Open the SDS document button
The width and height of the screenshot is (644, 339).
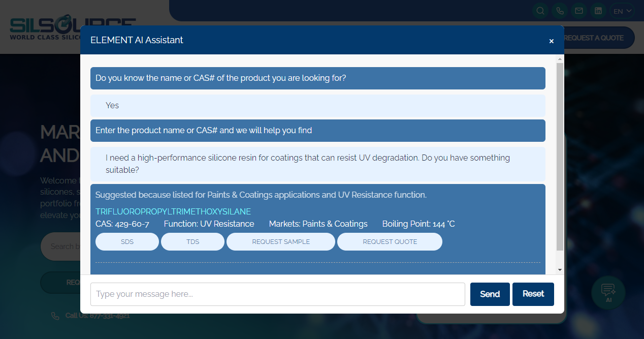(x=127, y=242)
